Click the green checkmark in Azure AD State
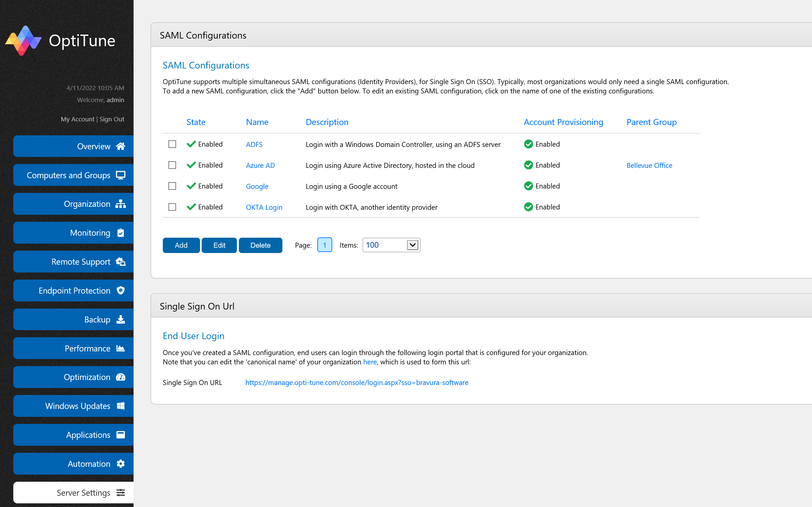 pyautogui.click(x=191, y=165)
